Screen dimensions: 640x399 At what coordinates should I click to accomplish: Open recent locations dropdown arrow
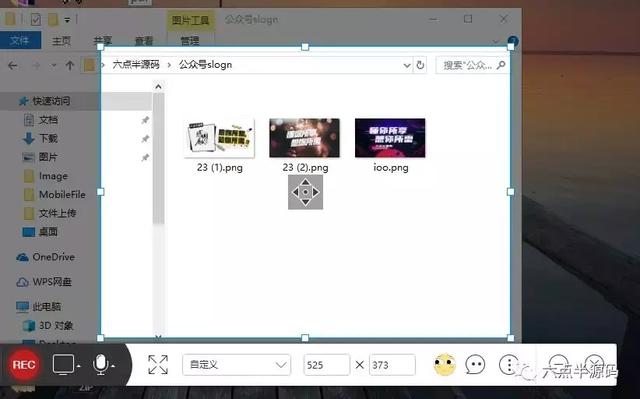53,65
